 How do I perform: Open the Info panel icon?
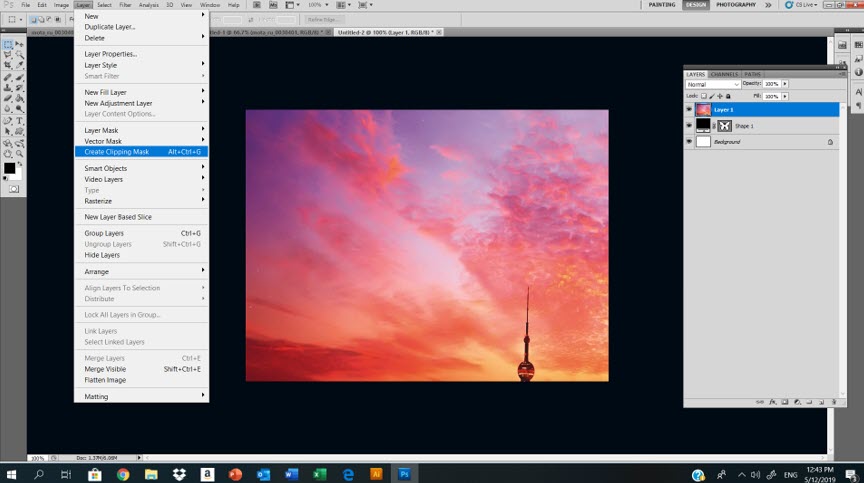pos(858,72)
